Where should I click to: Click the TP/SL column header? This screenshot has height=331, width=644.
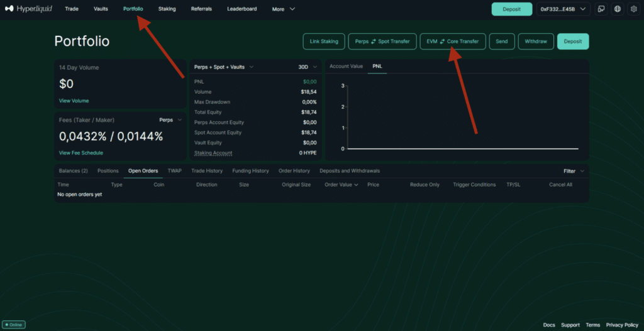point(513,185)
